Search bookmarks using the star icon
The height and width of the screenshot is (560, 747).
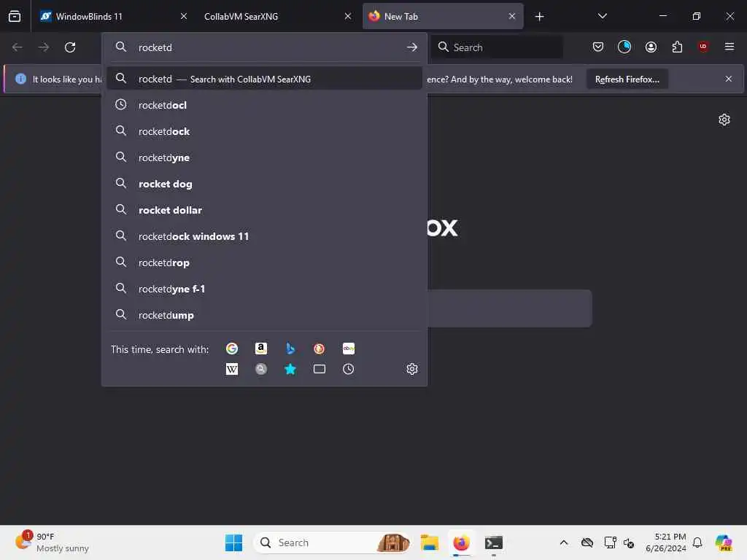pyautogui.click(x=290, y=369)
